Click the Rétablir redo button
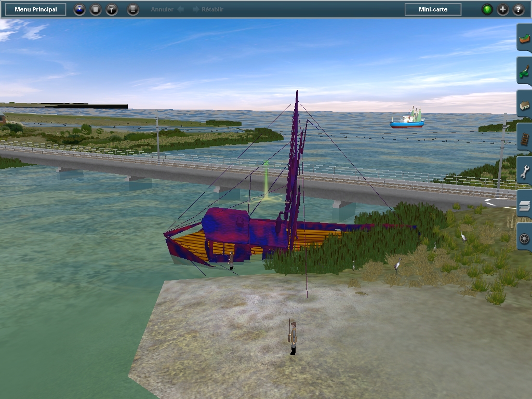532x399 pixels. [x=208, y=9]
